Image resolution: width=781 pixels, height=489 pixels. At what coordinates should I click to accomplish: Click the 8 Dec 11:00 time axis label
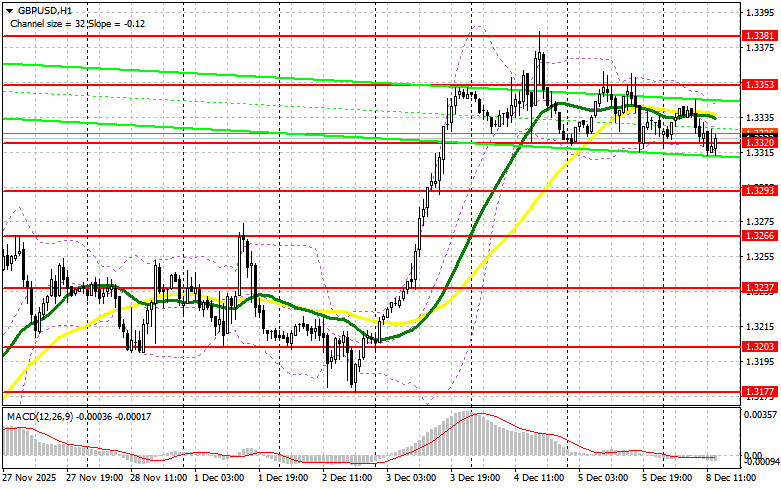coord(731,478)
